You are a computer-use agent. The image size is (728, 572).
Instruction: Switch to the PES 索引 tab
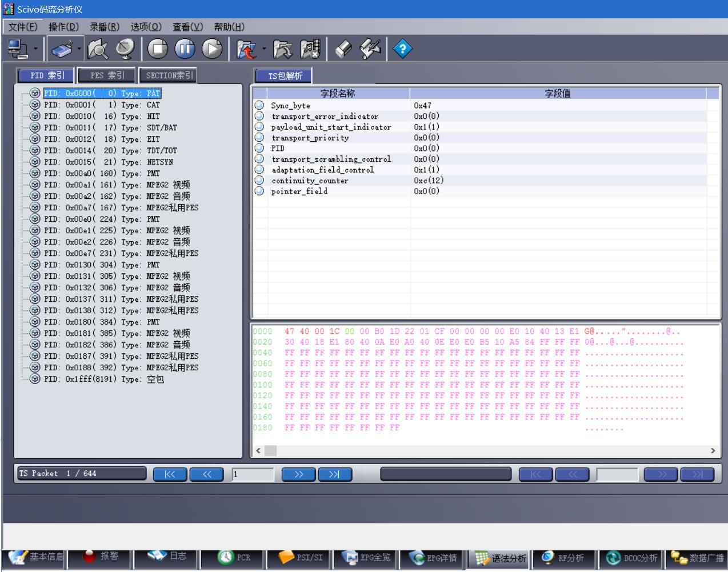point(107,75)
